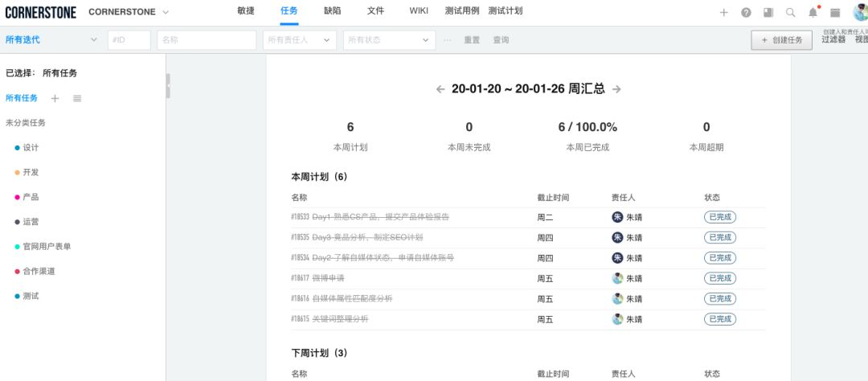Image resolution: width=868 pixels, height=381 pixels.
Task: Click 已完成 status for task #18533
Action: (x=720, y=217)
